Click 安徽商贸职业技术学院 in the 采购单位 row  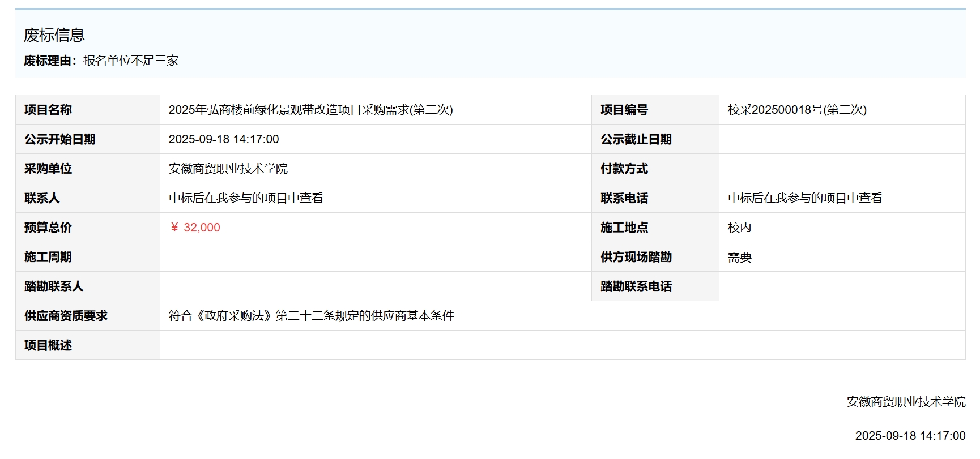click(228, 169)
